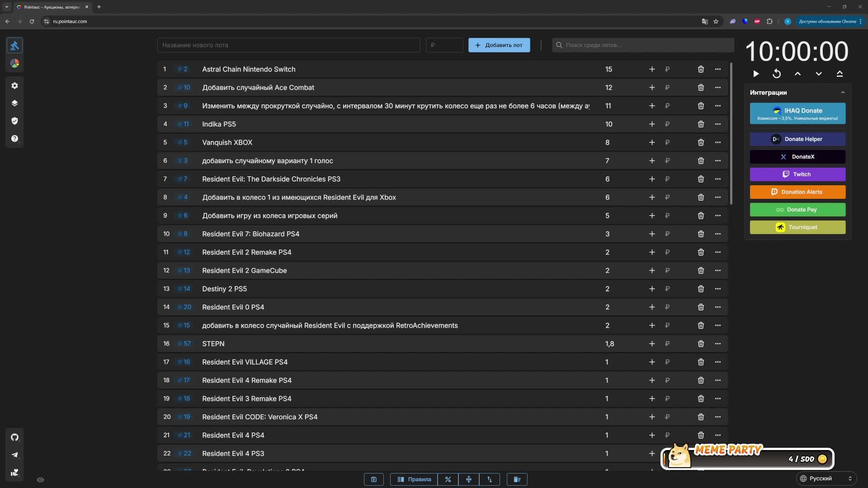Click the save icon in bottom toolbar
Viewport: 868px width, 488px height.
[x=374, y=479]
